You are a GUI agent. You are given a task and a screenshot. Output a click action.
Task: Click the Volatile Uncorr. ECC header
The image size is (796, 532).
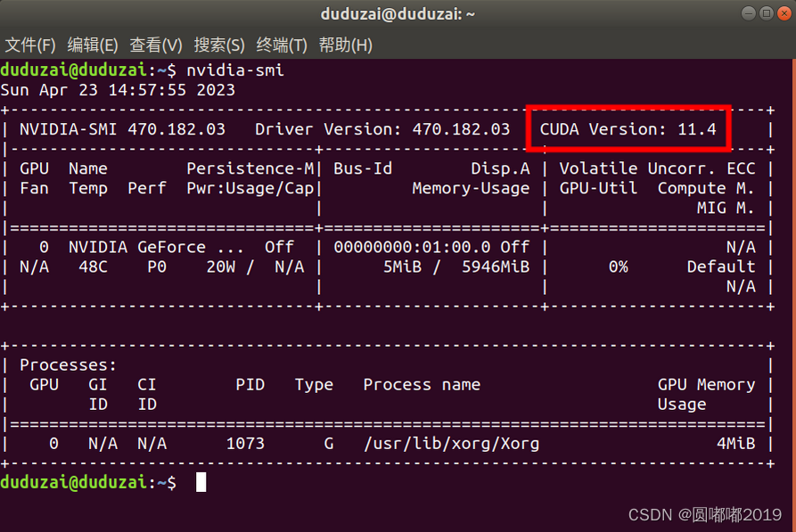658,168
